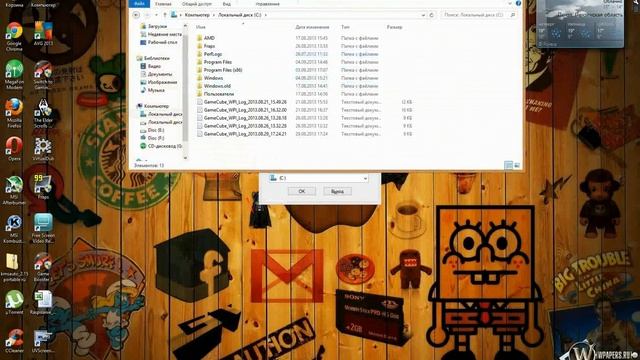640x360 pixels.
Task: Select the Program Files (x86) folder
Action: (219, 70)
